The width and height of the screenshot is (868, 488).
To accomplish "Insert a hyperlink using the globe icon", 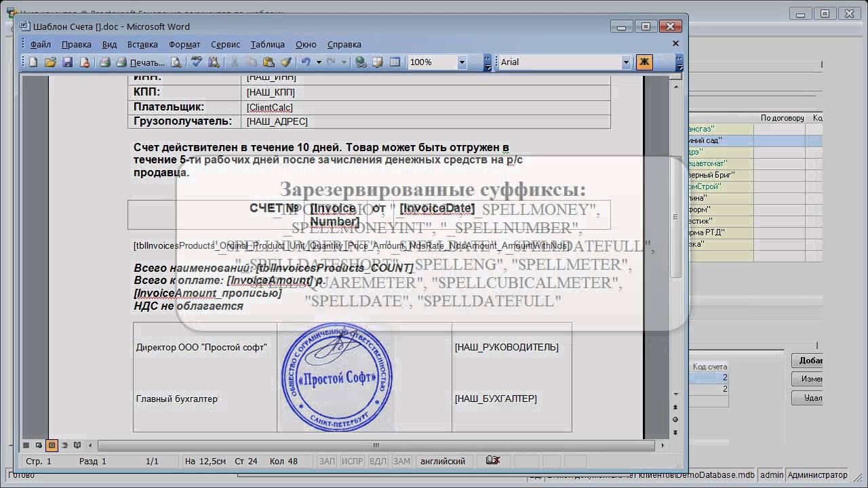I will [x=361, y=62].
